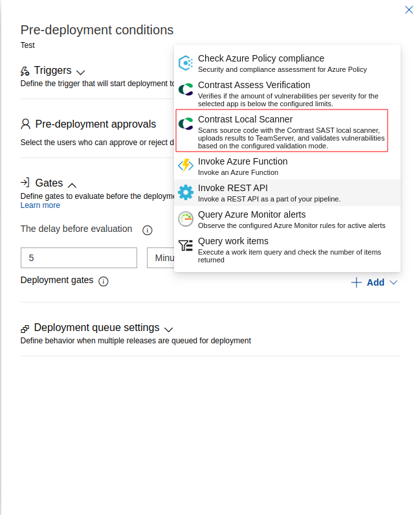Collapse the Gates section chevron
This screenshot has height=515, width=420.
point(72,185)
